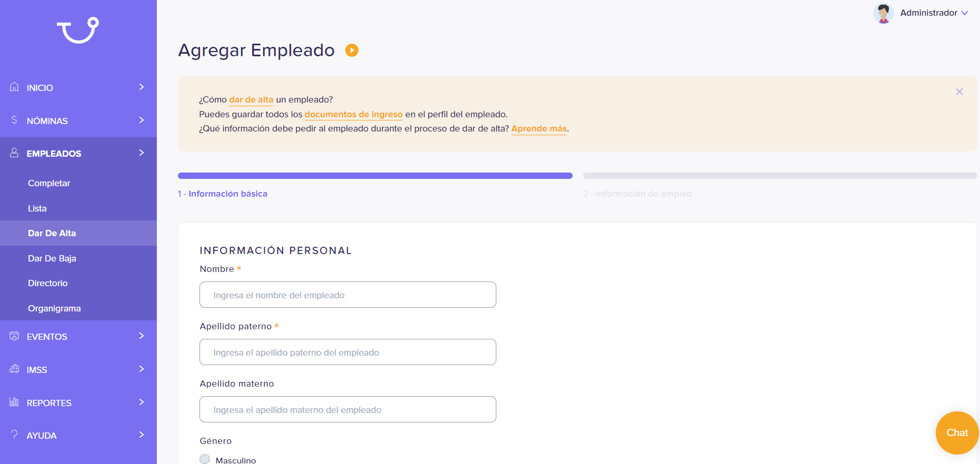
Task: Expand the NÓMINAS menu chevron
Action: (x=141, y=120)
